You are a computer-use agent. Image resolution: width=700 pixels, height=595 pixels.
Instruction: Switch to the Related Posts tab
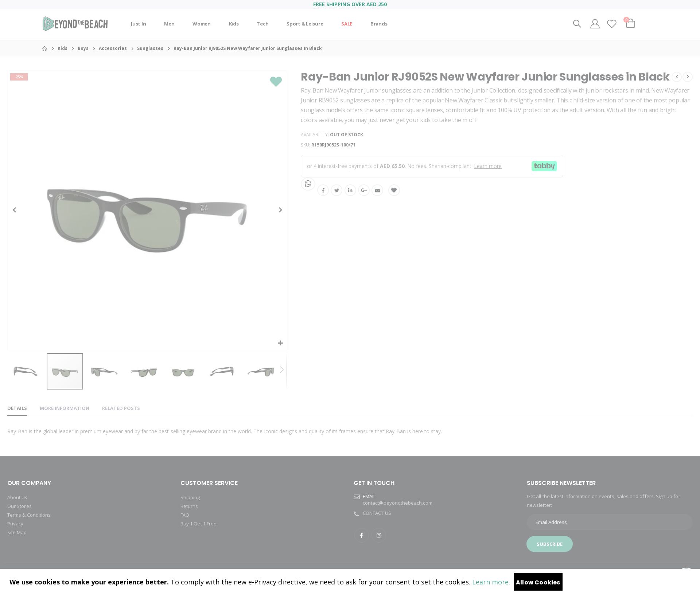[121, 408]
